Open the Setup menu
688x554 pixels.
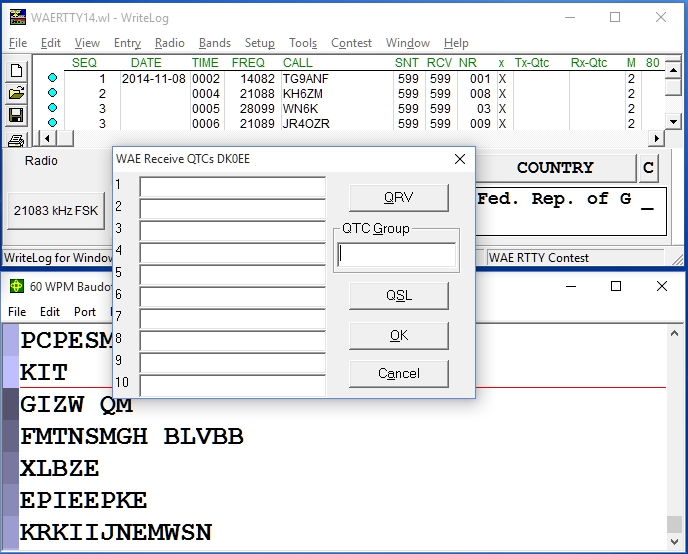coord(259,43)
